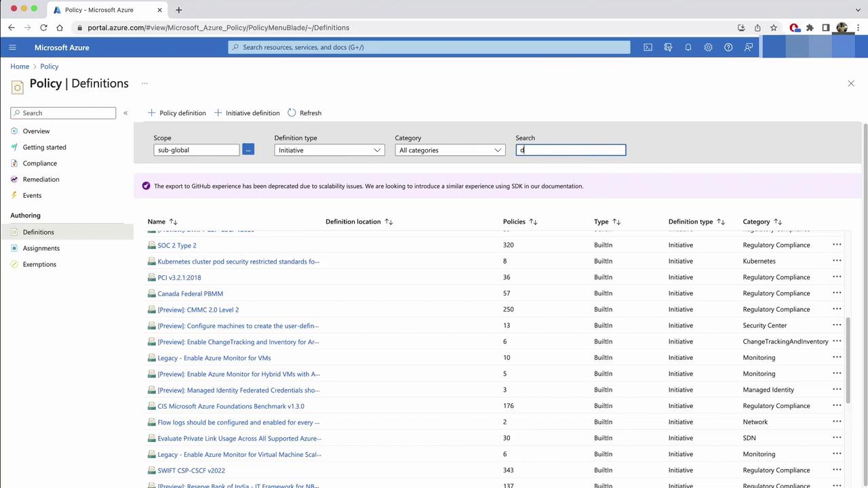Open Assignments in the Authoring menu

tap(41, 248)
